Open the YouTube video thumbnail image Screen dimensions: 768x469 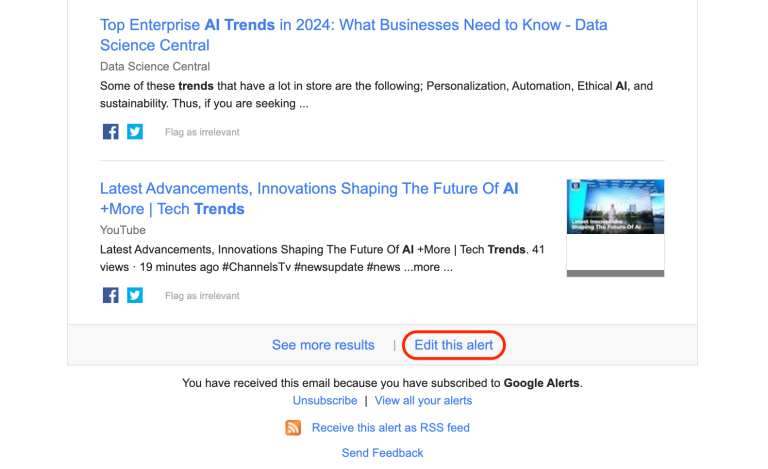(x=615, y=207)
